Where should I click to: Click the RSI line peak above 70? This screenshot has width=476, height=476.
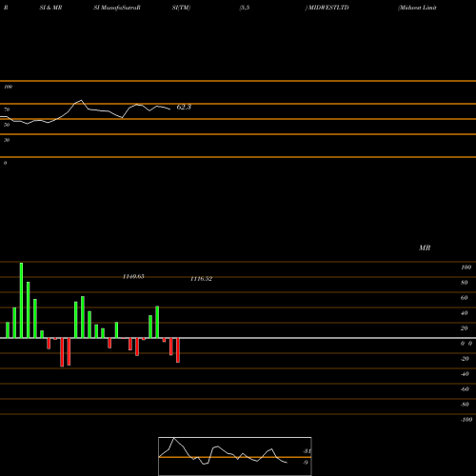click(x=81, y=101)
